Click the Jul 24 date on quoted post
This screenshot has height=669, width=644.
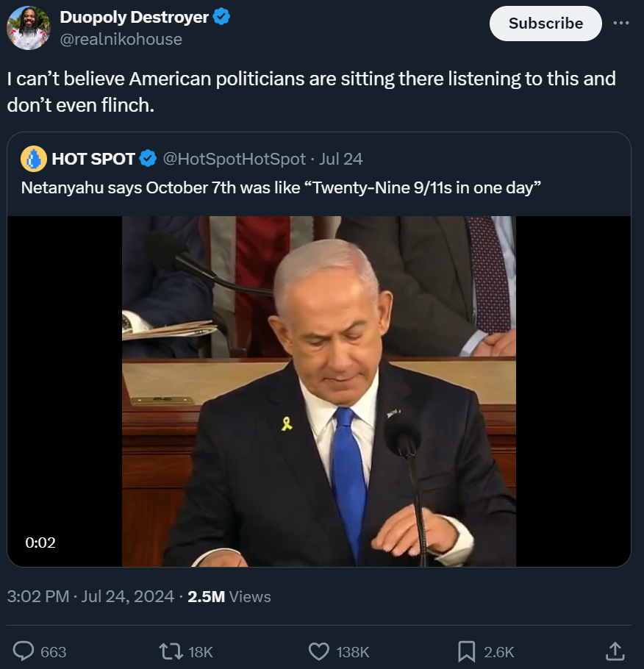pyautogui.click(x=340, y=159)
